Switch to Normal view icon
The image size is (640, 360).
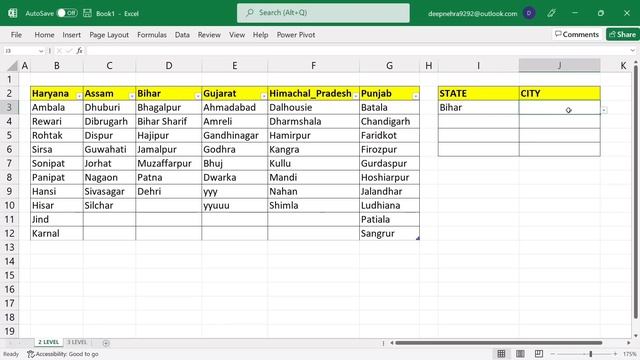(x=501, y=353)
